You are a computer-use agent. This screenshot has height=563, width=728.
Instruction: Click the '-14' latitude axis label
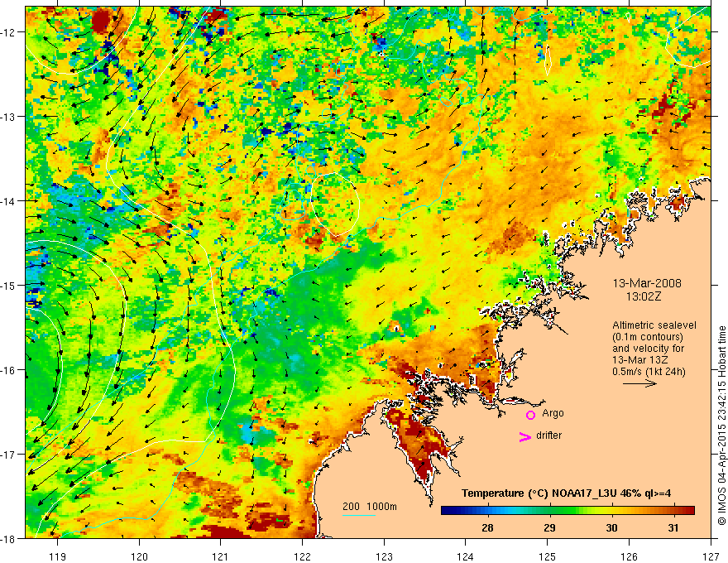pos(9,201)
